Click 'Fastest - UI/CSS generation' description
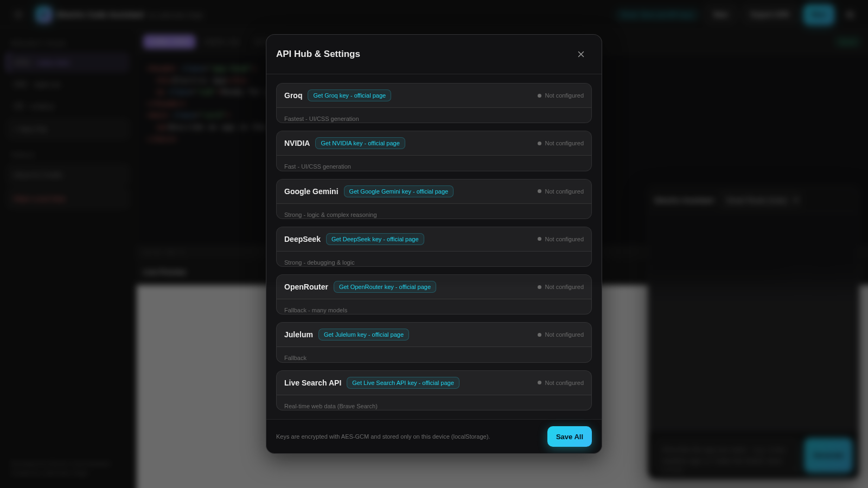868x488 pixels. click(x=321, y=119)
